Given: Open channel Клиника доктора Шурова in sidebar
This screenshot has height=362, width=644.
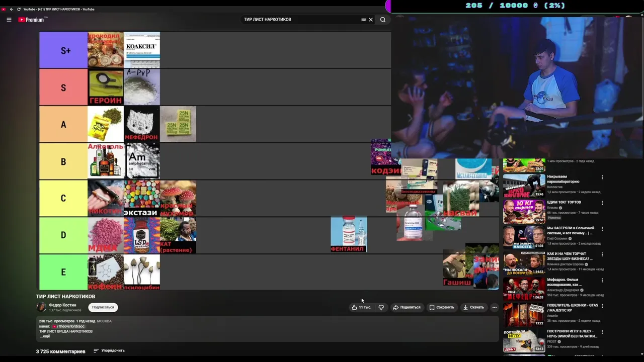Looking at the screenshot, I should click(x=566, y=264).
